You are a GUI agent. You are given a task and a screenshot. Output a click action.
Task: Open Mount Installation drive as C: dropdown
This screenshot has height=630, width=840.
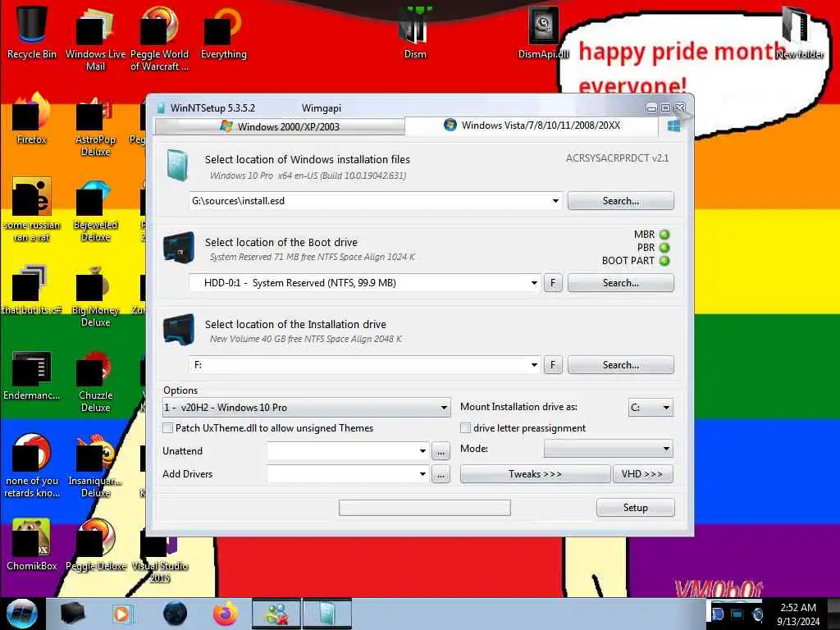(651, 408)
